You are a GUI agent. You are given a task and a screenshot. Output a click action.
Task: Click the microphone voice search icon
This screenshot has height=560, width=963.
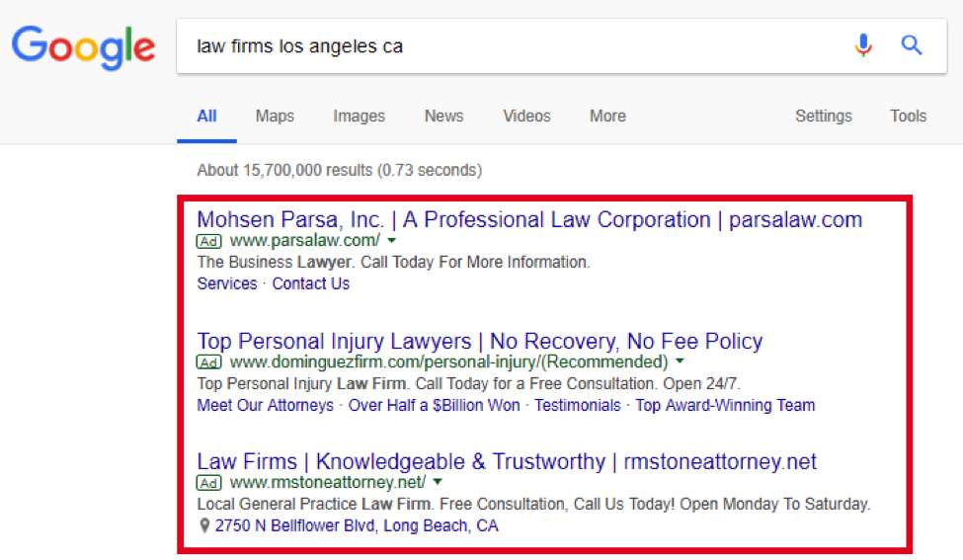click(x=863, y=45)
